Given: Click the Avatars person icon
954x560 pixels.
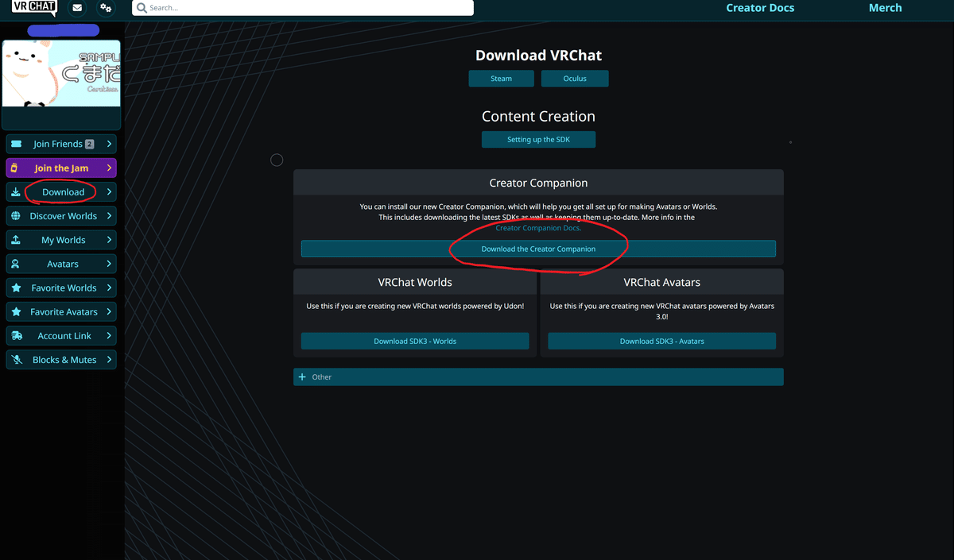Looking at the screenshot, I should coord(16,264).
